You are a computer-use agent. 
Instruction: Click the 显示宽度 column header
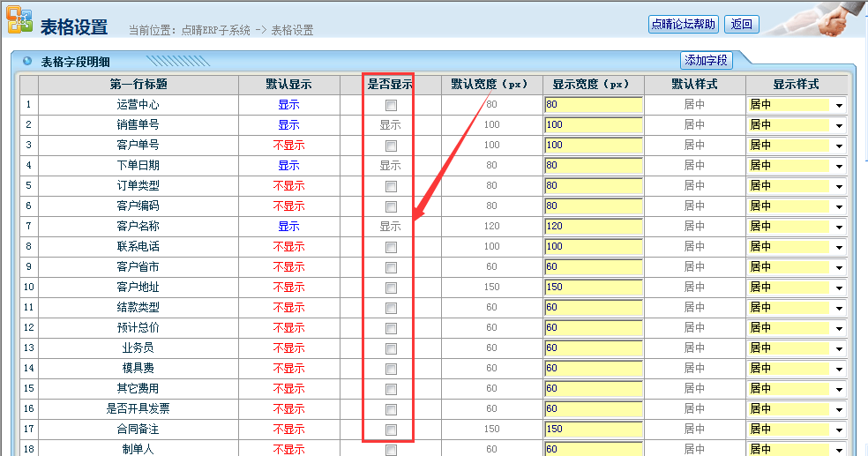point(593,85)
